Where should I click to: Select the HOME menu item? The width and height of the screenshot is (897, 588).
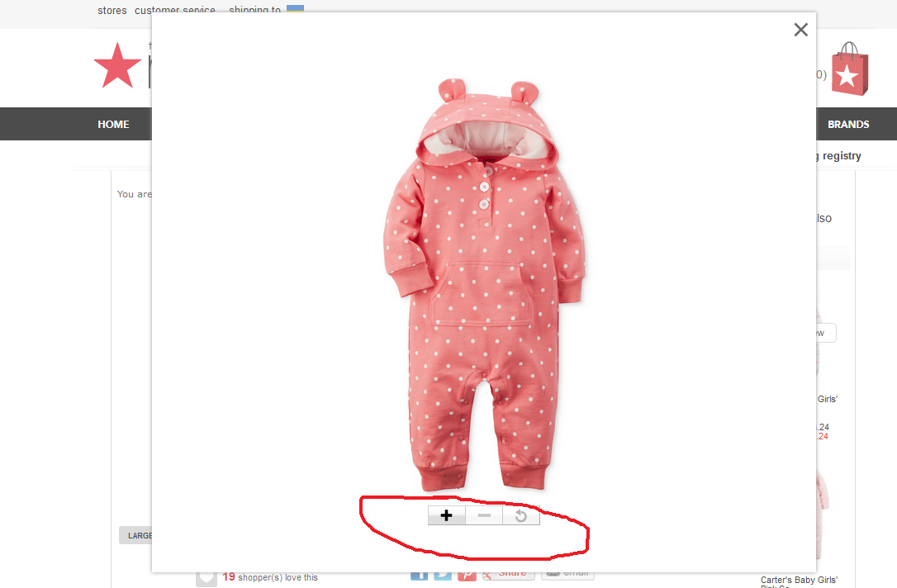pos(113,124)
